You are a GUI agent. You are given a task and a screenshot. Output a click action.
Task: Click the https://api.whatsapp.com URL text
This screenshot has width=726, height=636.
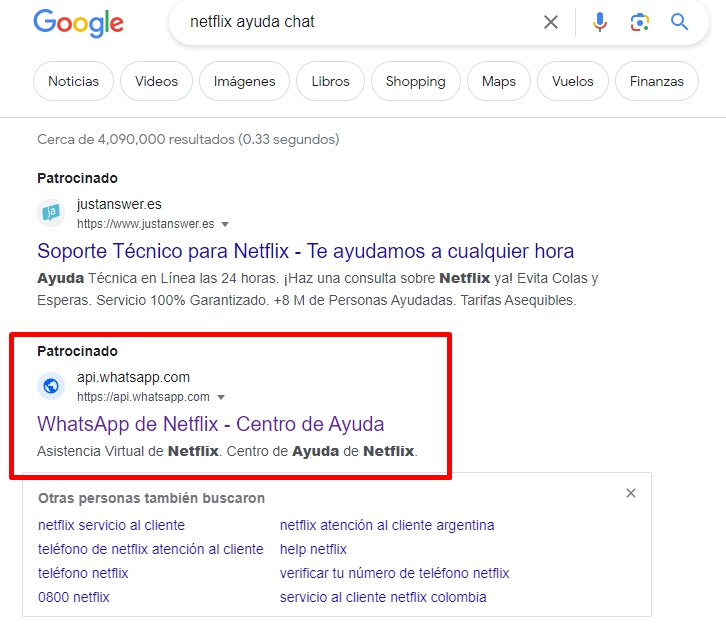[x=143, y=397]
